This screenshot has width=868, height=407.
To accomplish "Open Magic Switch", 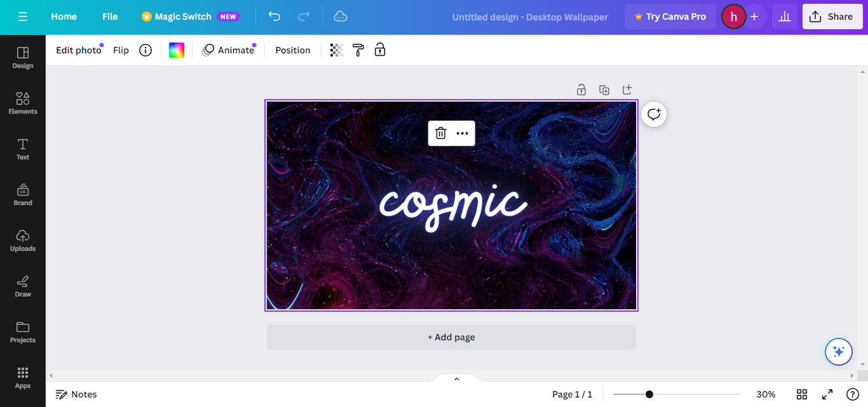I will pyautogui.click(x=190, y=16).
